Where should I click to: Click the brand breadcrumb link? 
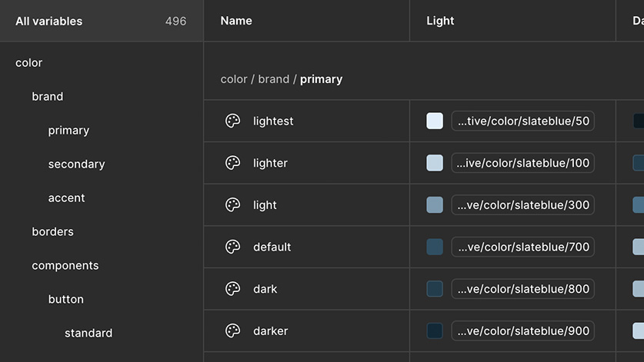[274, 79]
